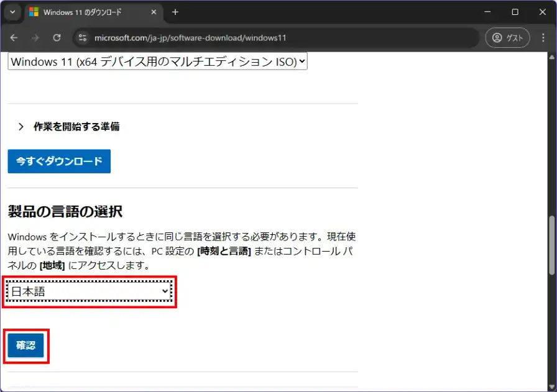The image size is (557, 392).
Task: Click the scrollbar down arrow
Action: 552,386
